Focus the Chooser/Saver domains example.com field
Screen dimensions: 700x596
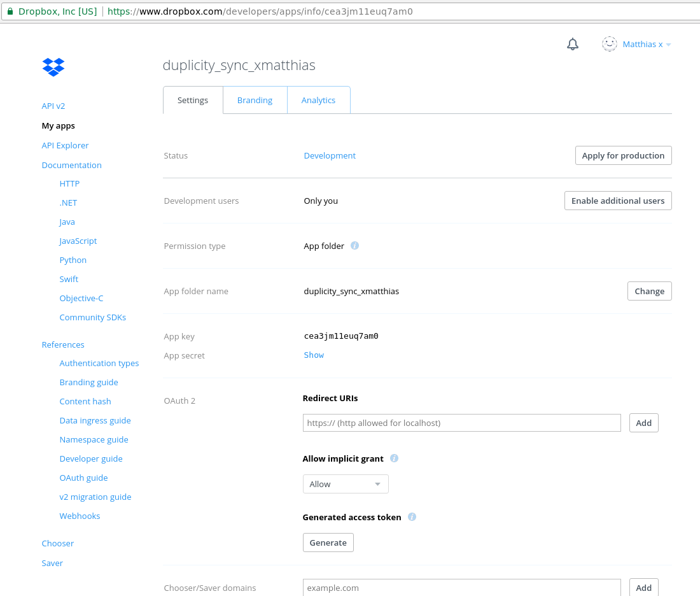point(461,588)
